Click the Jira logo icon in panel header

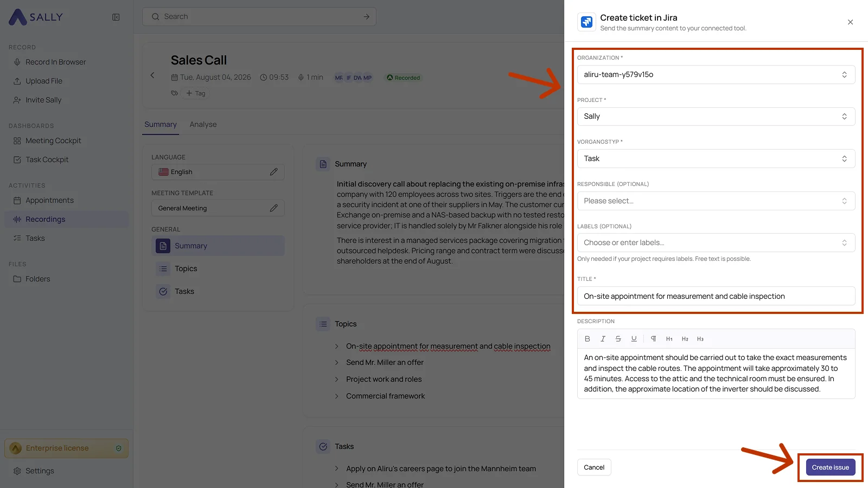(586, 22)
